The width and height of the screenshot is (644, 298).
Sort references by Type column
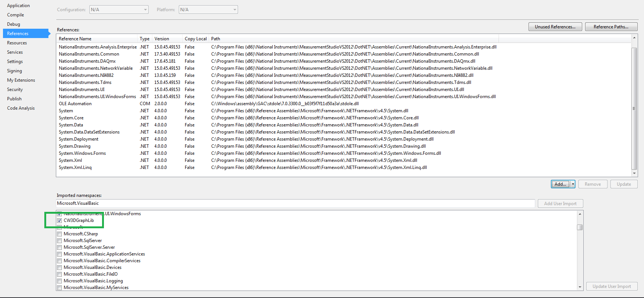click(145, 39)
